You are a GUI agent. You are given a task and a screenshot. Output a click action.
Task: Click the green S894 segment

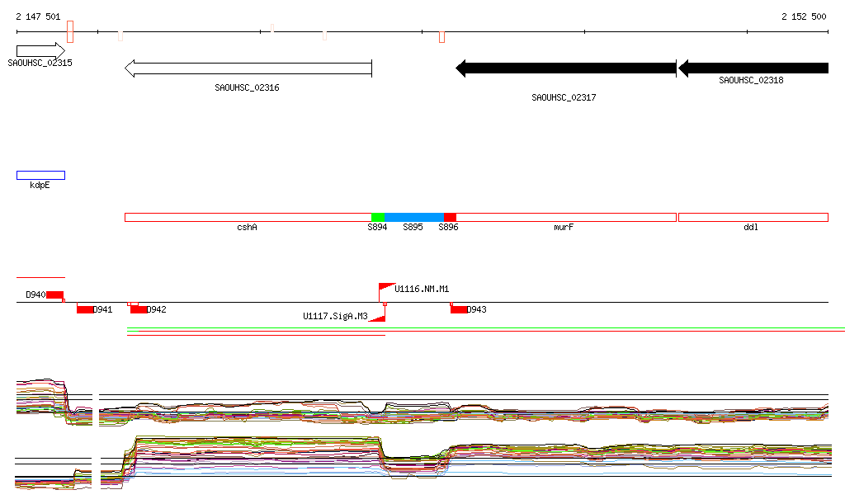pos(378,218)
